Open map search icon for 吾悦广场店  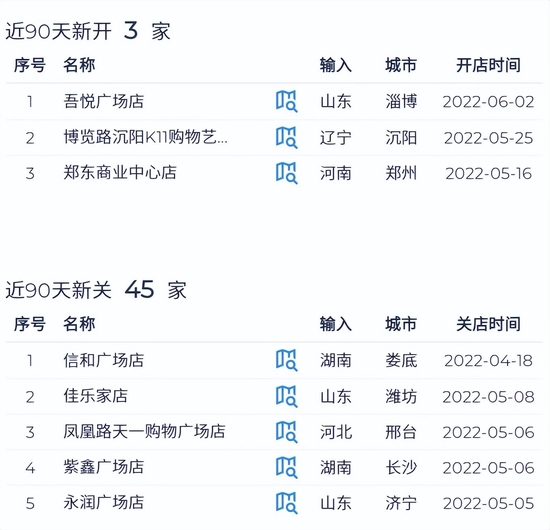point(287,102)
